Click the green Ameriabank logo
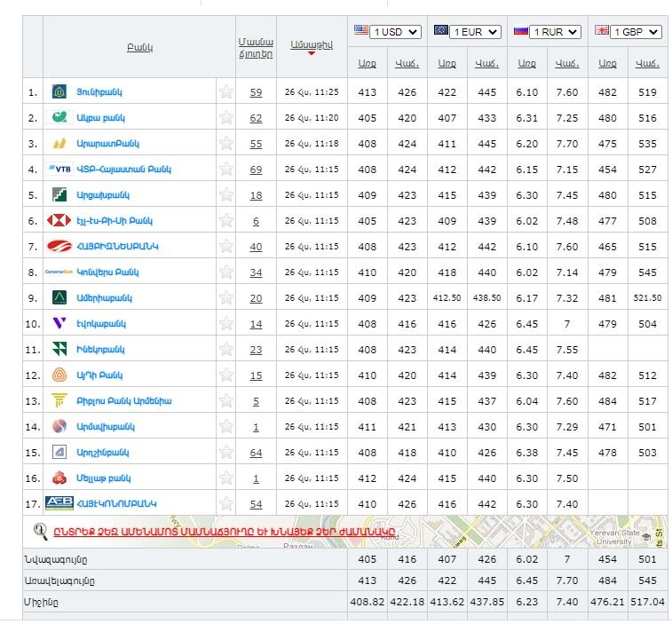 pyautogui.click(x=59, y=297)
